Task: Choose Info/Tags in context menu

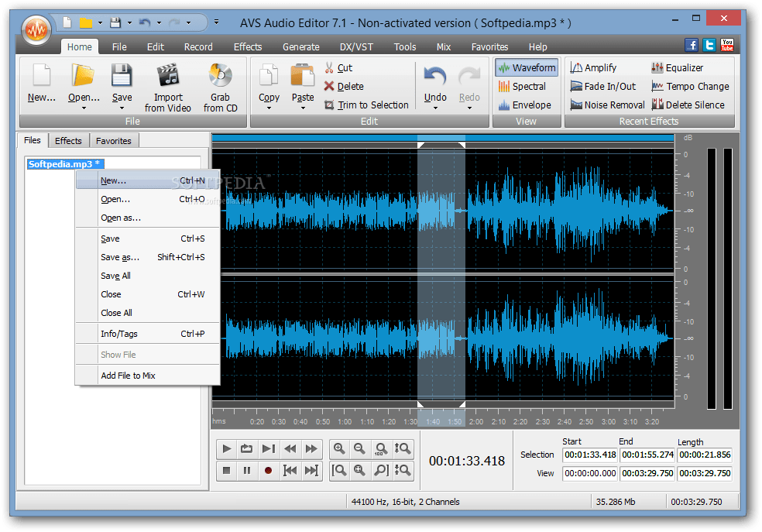Action: (x=148, y=334)
